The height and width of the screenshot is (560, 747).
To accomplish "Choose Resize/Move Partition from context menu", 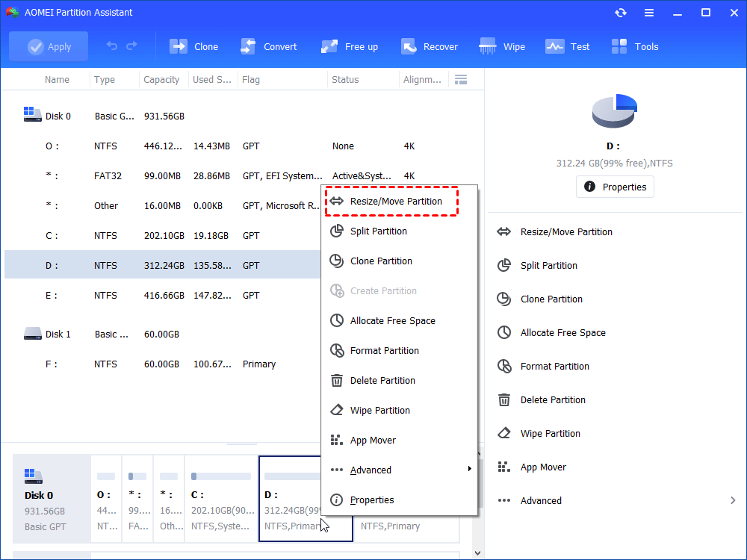I will [x=395, y=201].
